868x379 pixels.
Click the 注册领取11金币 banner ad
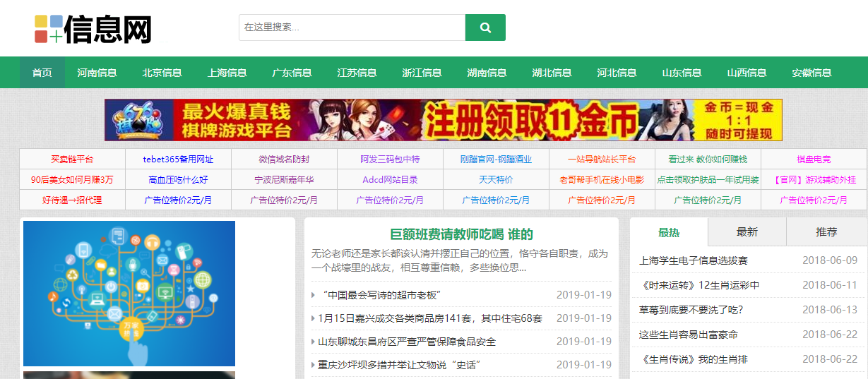point(444,120)
